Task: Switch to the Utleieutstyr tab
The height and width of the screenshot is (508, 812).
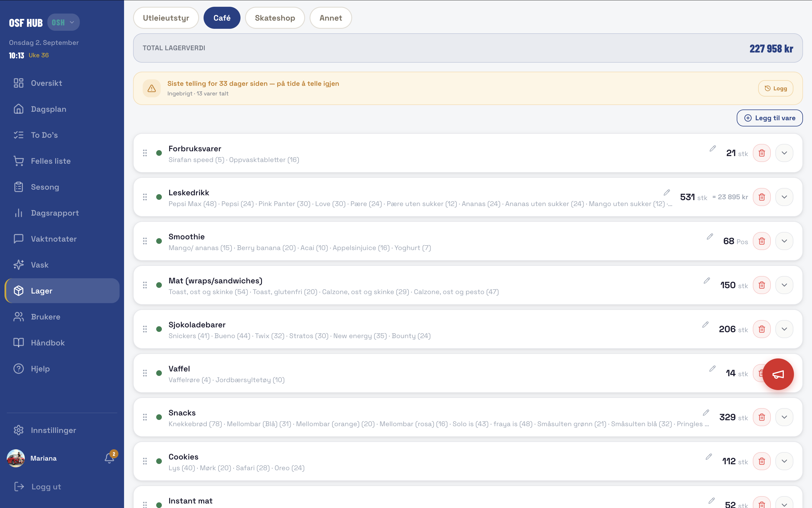Action: point(166,18)
